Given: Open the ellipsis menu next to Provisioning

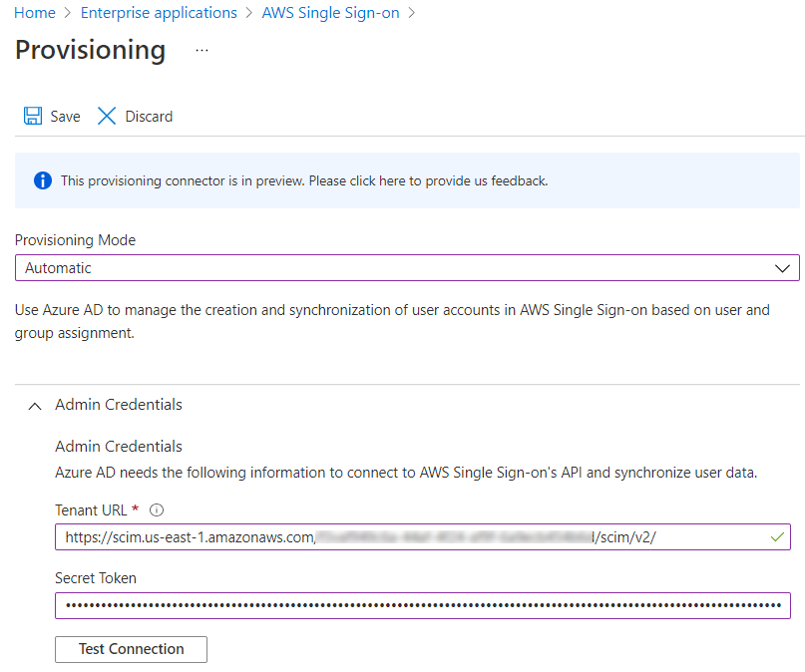Looking at the screenshot, I should pyautogui.click(x=201, y=50).
